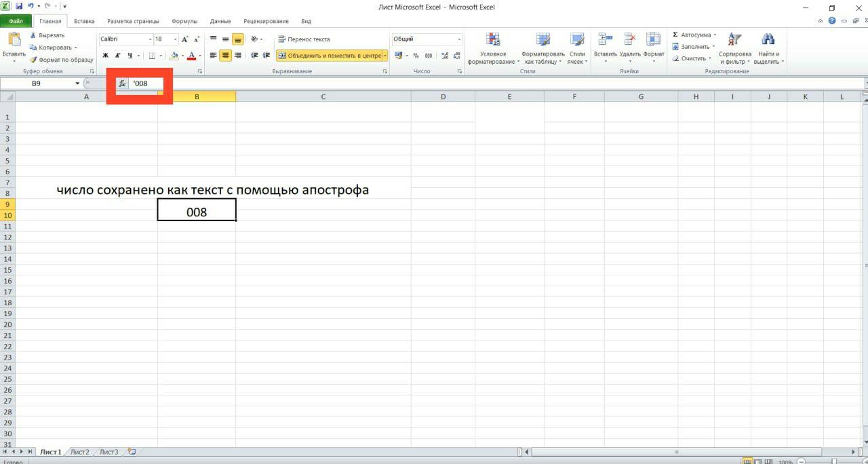Open Sort and Filter (Сортировка и фильтр)

(x=734, y=40)
